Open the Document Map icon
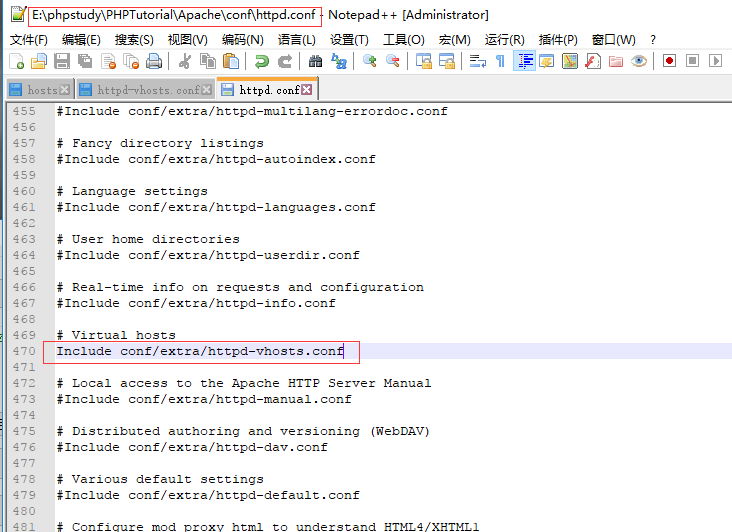Image resolution: width=732 pixels, height=532 pixels. [x=570, y=61]
